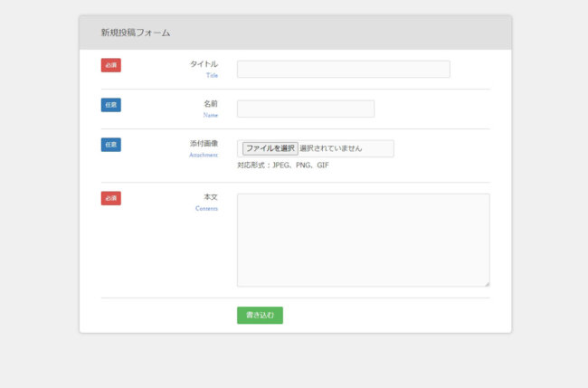Select the 名前 field label
Image resolution: width=588 pixels, height=388 pixels.
point(210,104)
